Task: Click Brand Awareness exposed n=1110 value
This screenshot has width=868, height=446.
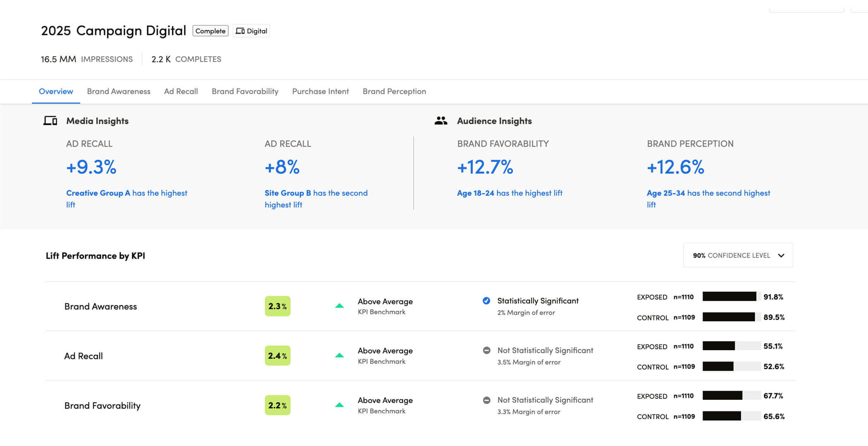Action: point(684,297)
